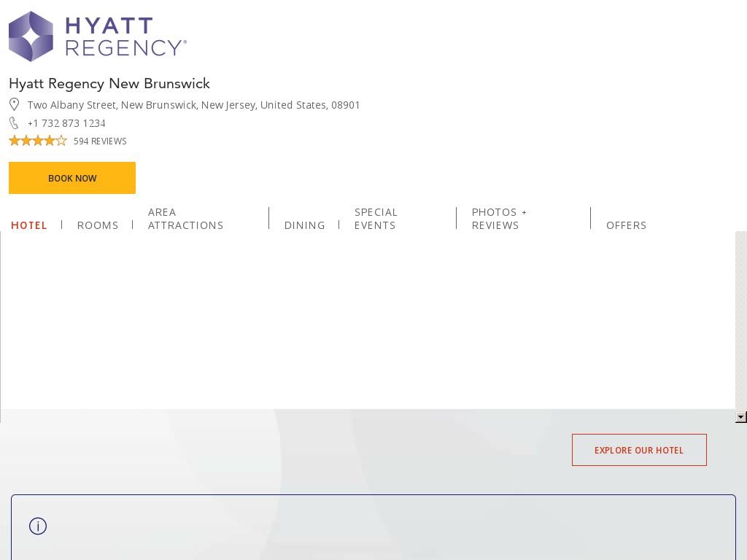Open the Offers tab
747x560 pixels.
coord(626,225)
